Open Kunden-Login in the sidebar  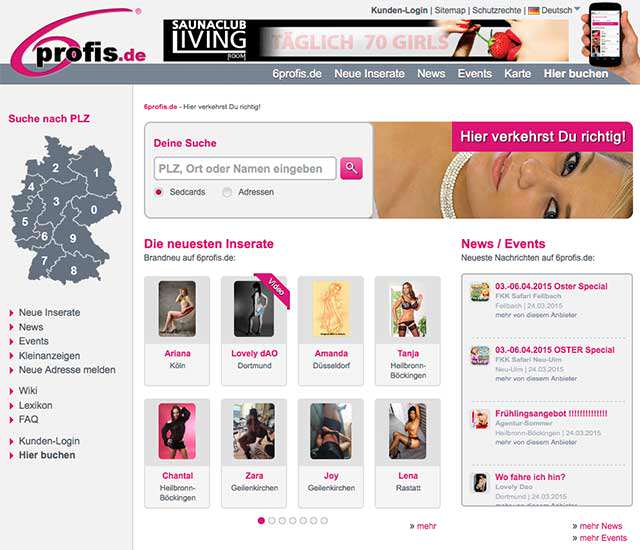tap(49, 441)
